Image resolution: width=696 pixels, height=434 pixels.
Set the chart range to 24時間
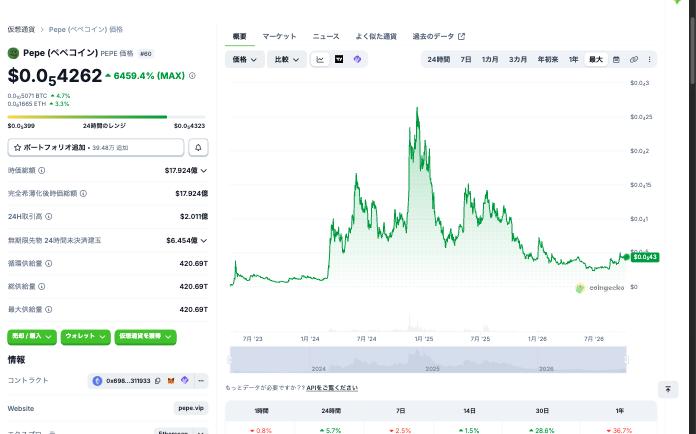pos(439,59)
